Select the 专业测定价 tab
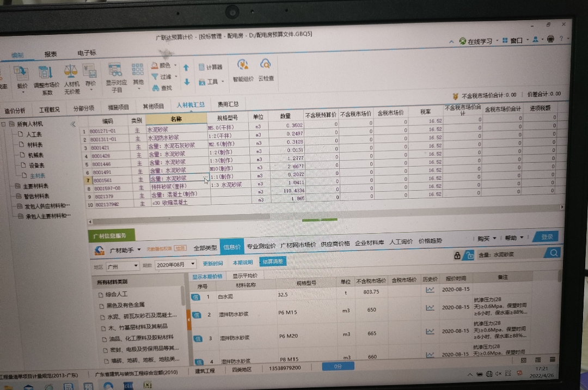The height and width of the screenshot is (390, 588). (x=261, y=246)
